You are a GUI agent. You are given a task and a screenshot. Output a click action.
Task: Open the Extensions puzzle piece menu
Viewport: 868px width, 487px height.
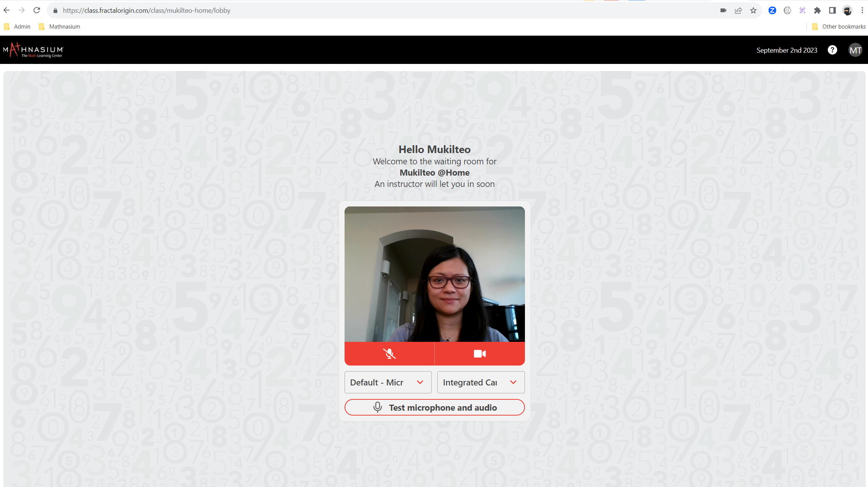(817, 11)
